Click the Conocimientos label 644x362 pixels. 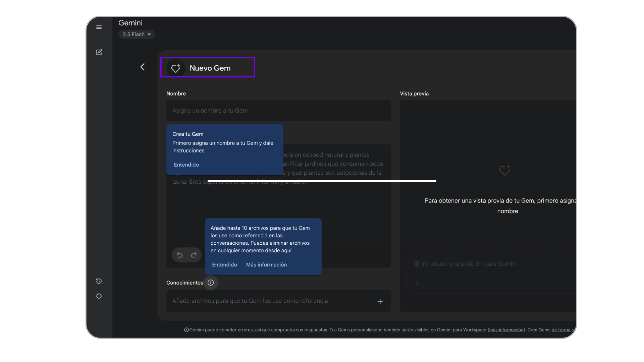[x=185, y=283]
